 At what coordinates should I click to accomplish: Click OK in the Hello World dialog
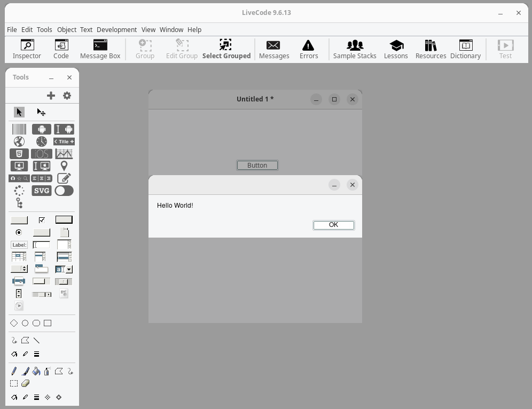[x=333, y=225]
